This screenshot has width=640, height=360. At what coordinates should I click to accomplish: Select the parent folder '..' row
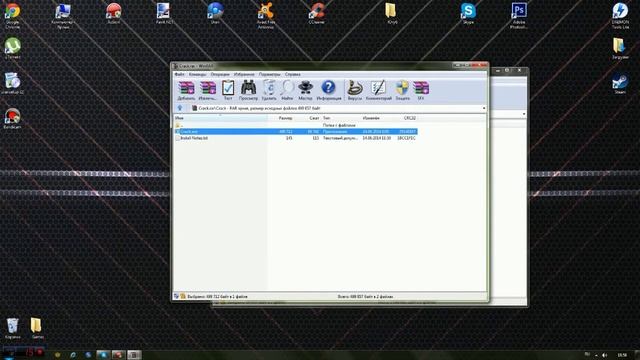(296, 125)
